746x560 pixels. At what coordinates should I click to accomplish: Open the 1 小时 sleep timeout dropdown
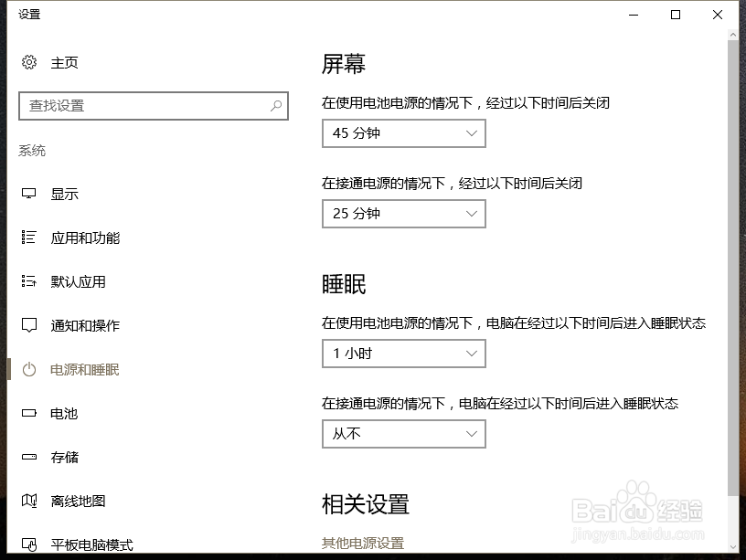click(403, 354)
